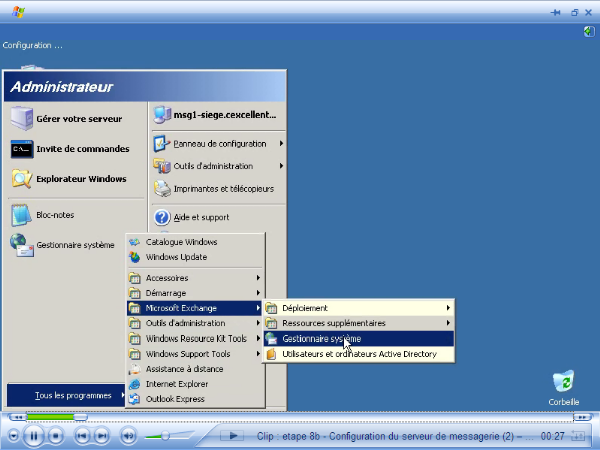Pause the video playback

(34, 436)
